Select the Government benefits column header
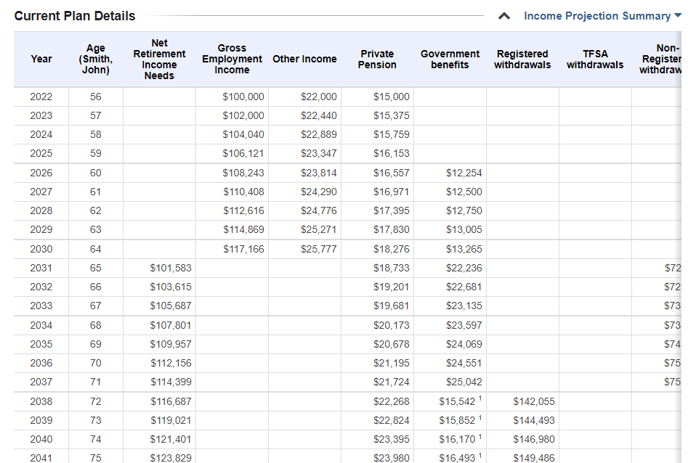Image resolution: width=688 pixels, height=463 pixels. [x=450, y=59]
